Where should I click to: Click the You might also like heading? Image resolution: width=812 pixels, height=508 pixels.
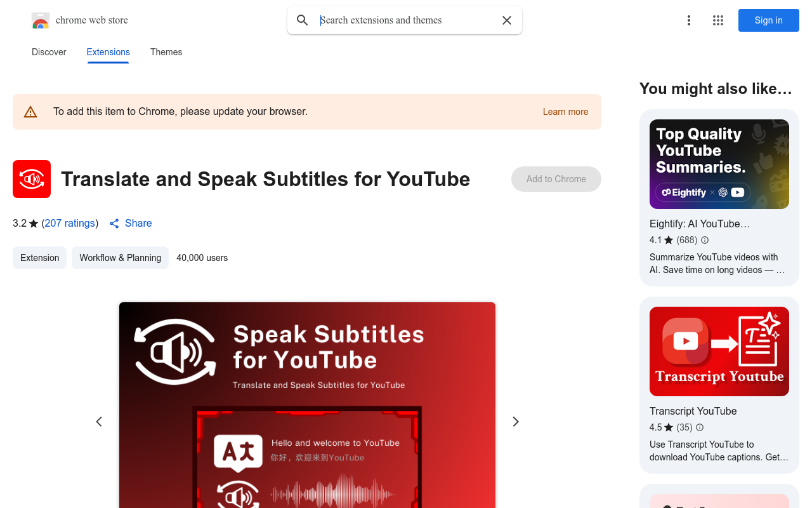716,89
